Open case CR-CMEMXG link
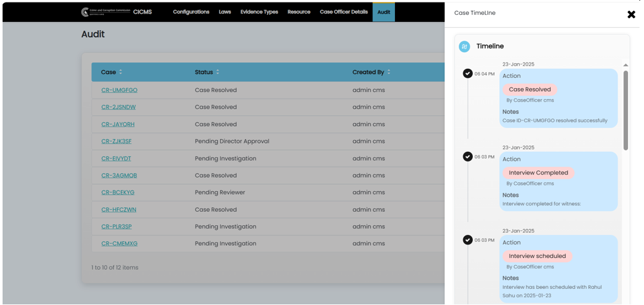The width and height of the screenshot is (644, 305). [x=119, y=244]
